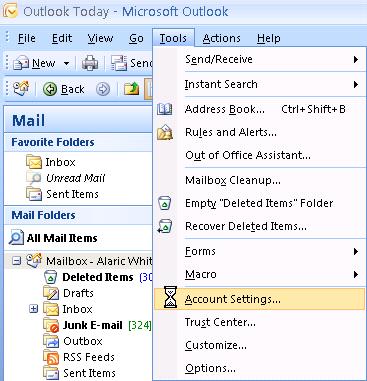Open the Outbox folder
Image resolution: width=367 pixels, height=381 pixels.
click(83, 341)
